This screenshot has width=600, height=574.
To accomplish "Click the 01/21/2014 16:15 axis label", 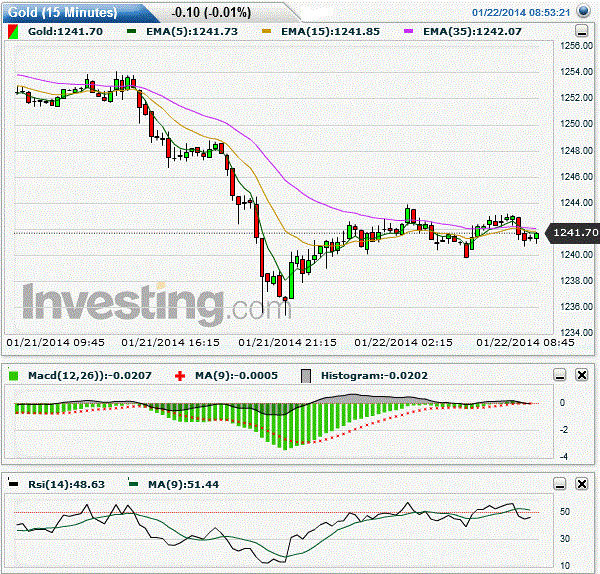I will point(171,342).
